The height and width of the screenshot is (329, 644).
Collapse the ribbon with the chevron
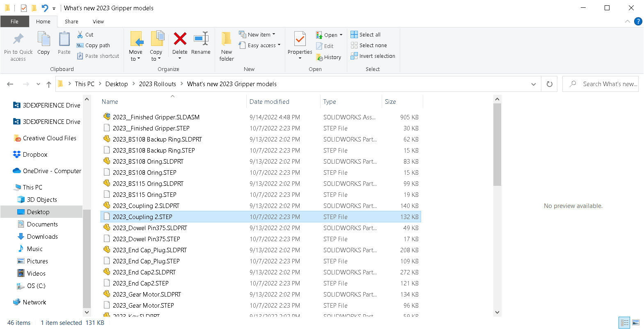tap(627, 21)
